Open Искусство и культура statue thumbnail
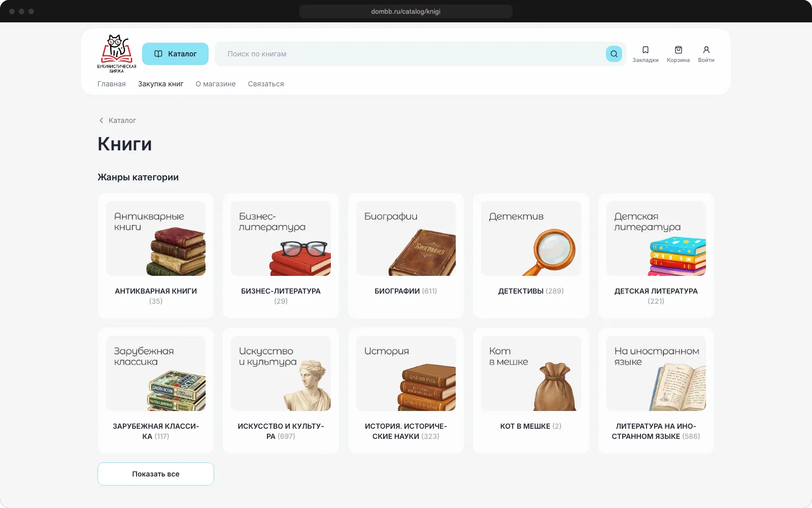The height and width of the screenshot is (508, 812). [281, 373]
